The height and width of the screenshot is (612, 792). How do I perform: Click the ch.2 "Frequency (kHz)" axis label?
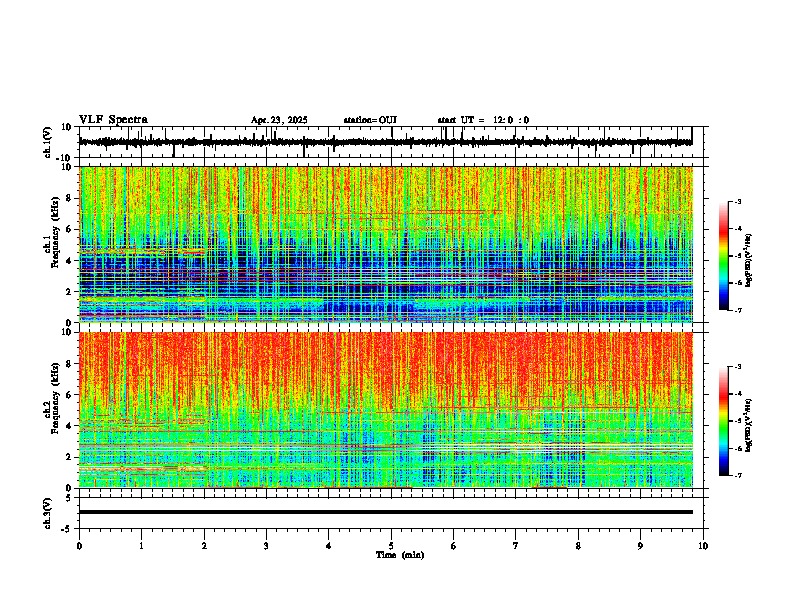pos(55,397)
